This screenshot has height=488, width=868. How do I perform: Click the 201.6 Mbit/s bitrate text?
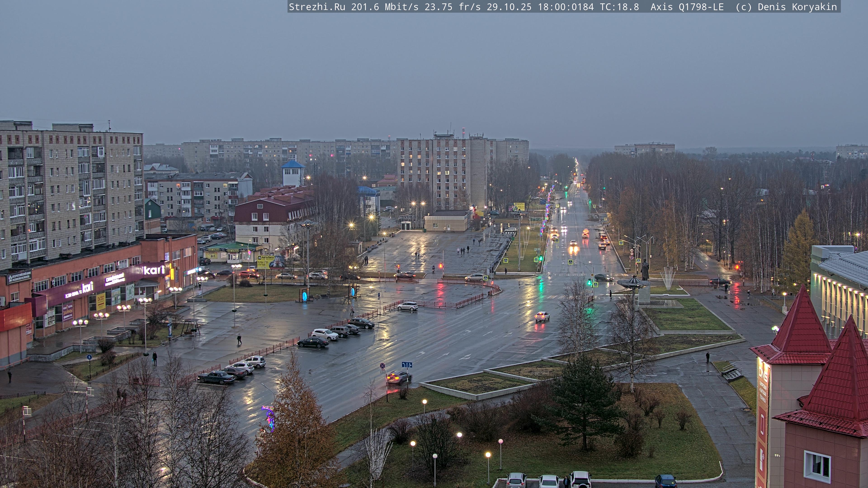tap(385, 7)
